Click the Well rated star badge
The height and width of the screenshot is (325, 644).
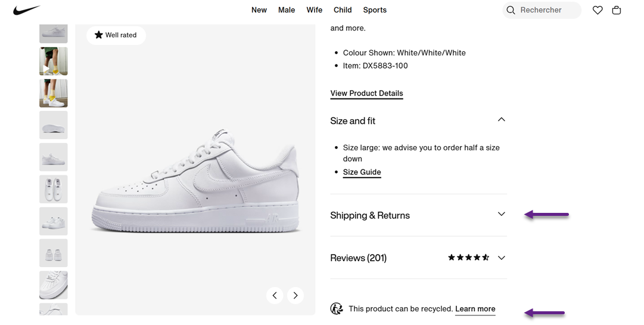pyautogui.click(x=116, y=35)
